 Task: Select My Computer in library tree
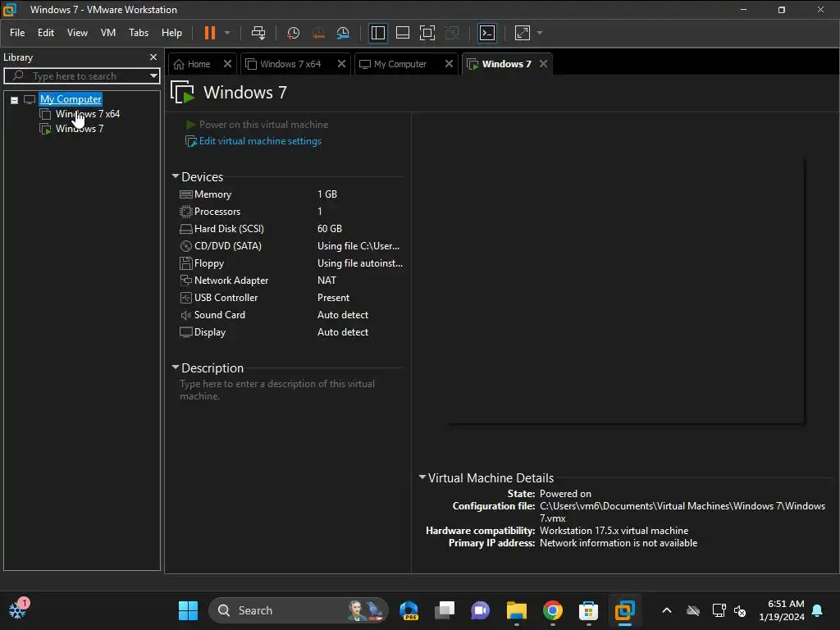(x=71, y=99)
